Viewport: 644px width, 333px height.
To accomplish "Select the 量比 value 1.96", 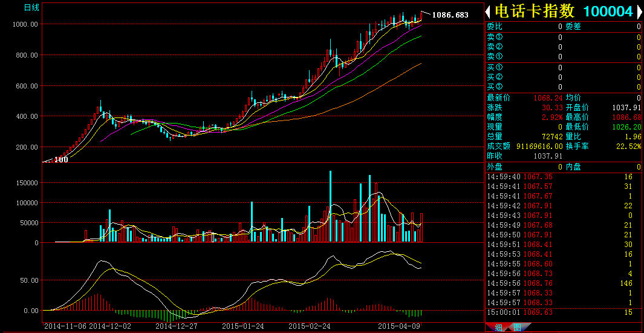I will 634,137.
